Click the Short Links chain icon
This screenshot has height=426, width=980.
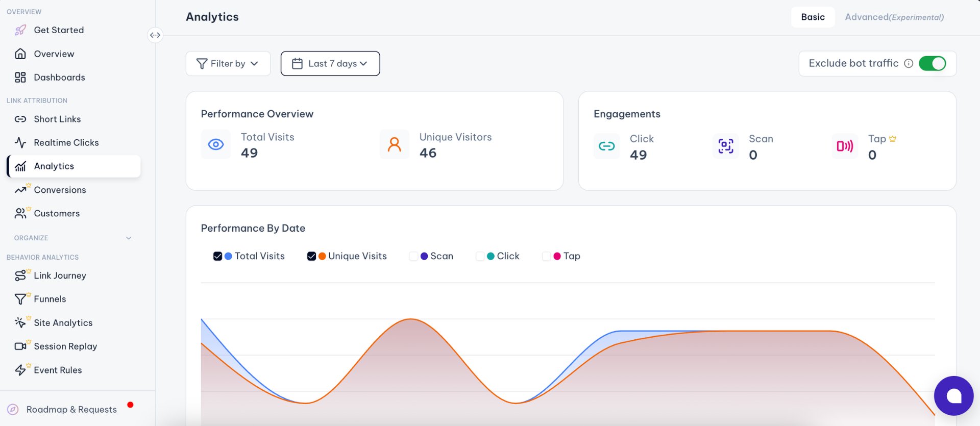pyautogui.click(x=20, y=119)
